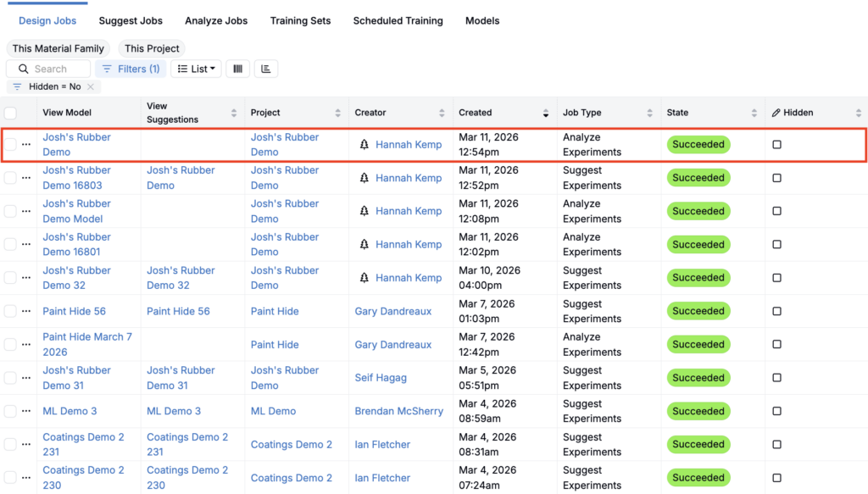Viewport: 868px width, 494px height.
Task: Go to the Analyze Jobs tab
Action: pos(216,20)
